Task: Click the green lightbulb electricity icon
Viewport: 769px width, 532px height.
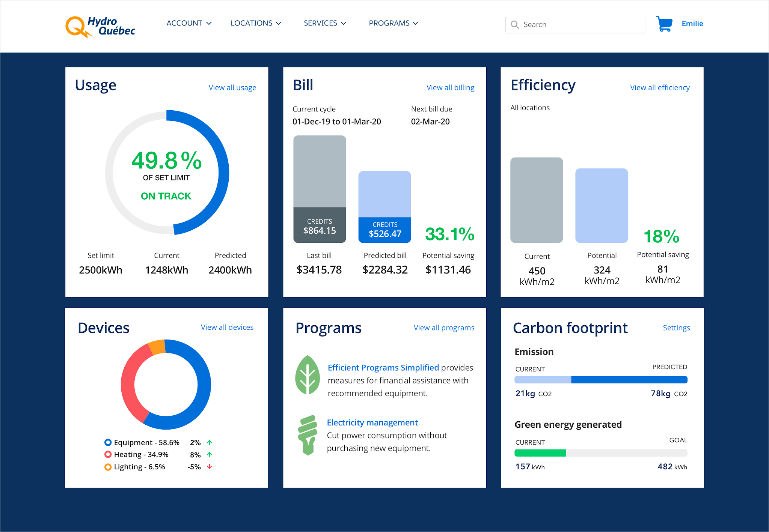Action: [x=308, y=435]
